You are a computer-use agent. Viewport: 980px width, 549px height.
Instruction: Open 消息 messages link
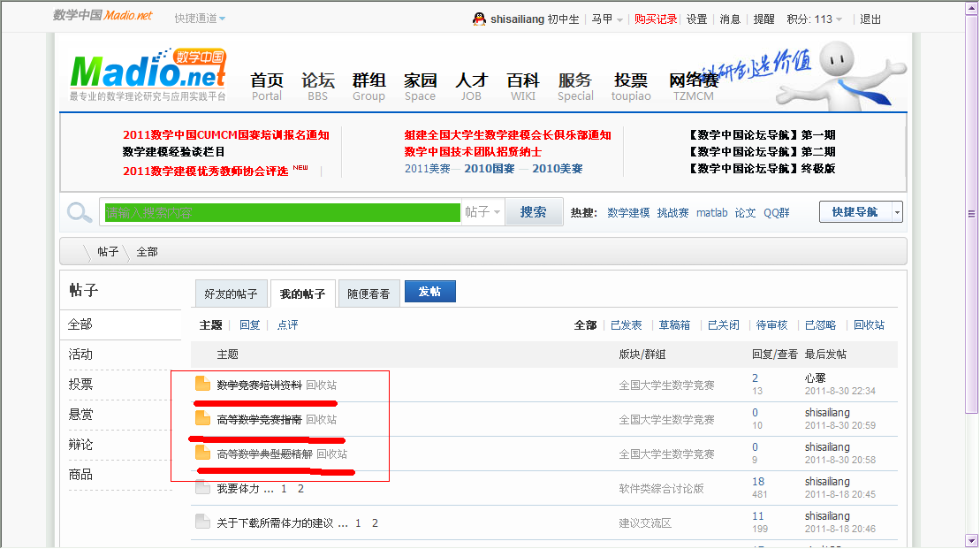[730, 19]
